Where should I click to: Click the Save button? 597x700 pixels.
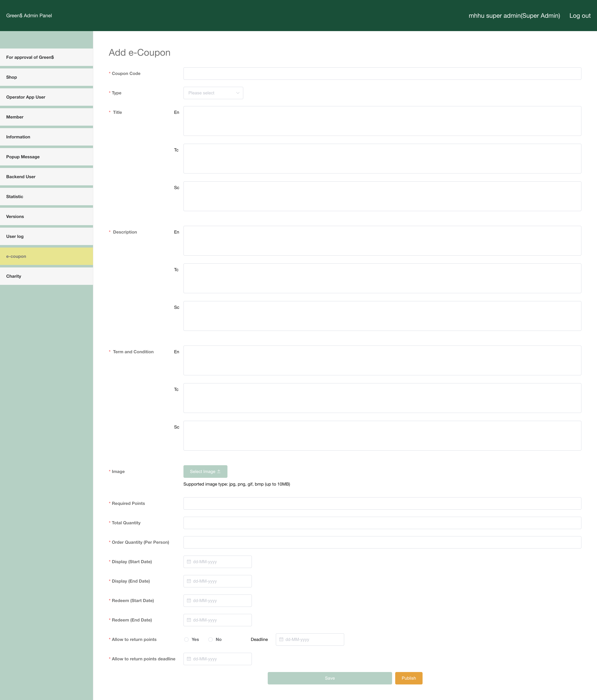[x=329, y=678]
